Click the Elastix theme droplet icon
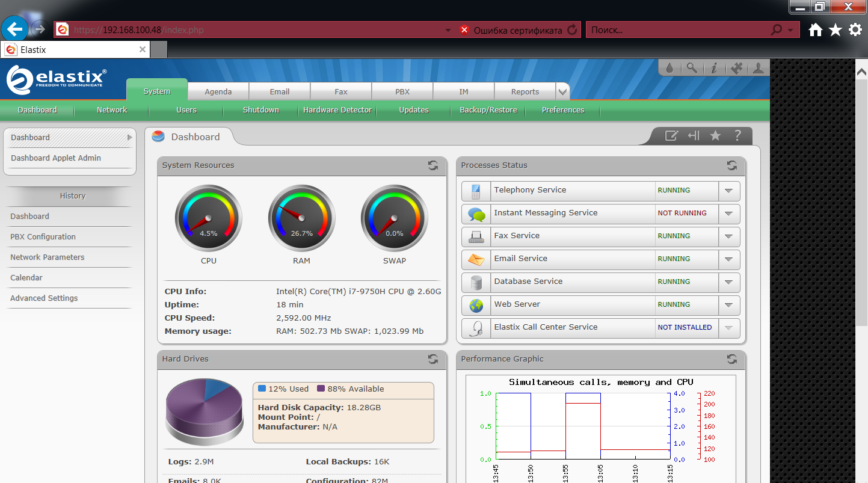 (669, 68)
